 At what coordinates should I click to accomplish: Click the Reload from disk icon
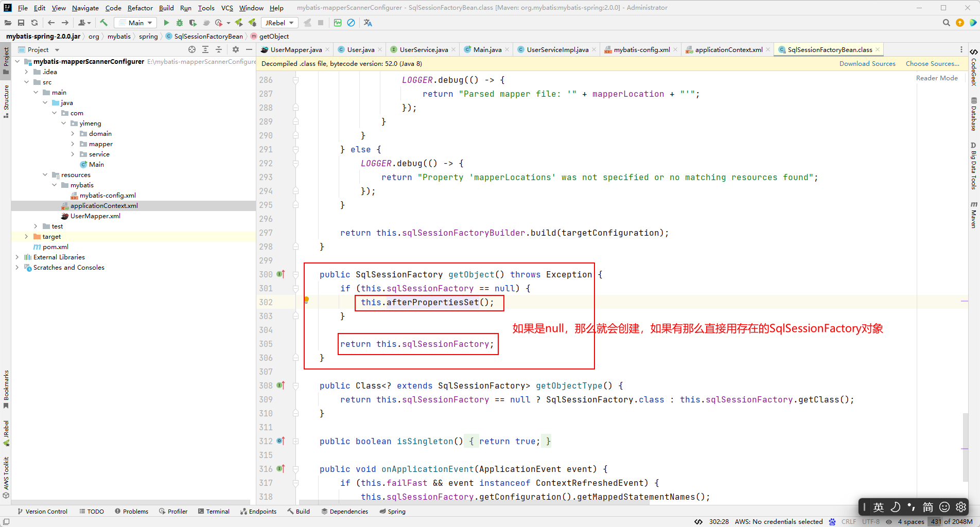pos(34,23)
